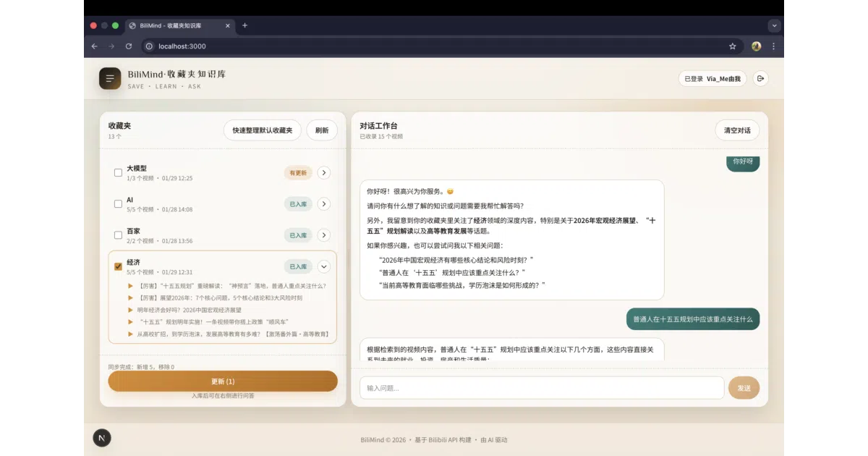This screenshot has width=868, height=456.
Task: Click the Next.js dev tools badge
Action: 102,439
